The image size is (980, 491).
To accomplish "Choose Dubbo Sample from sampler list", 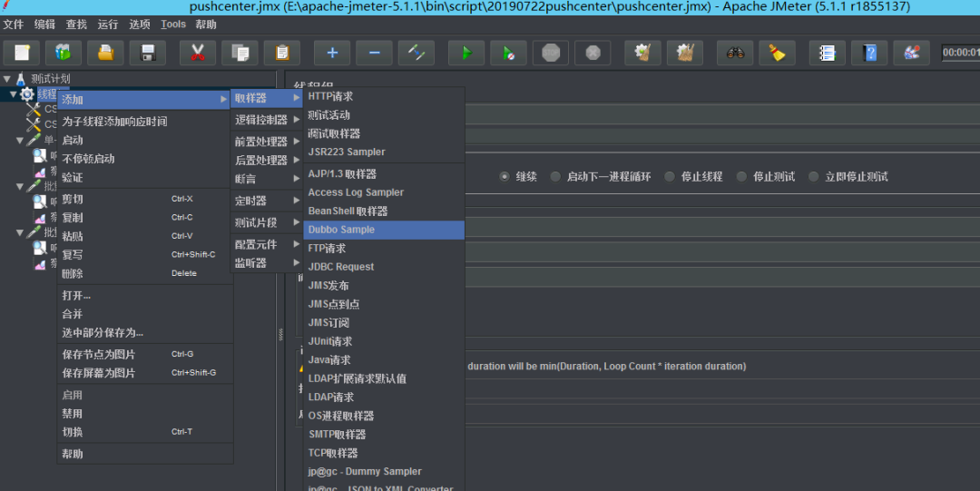I will click(384, 230).
